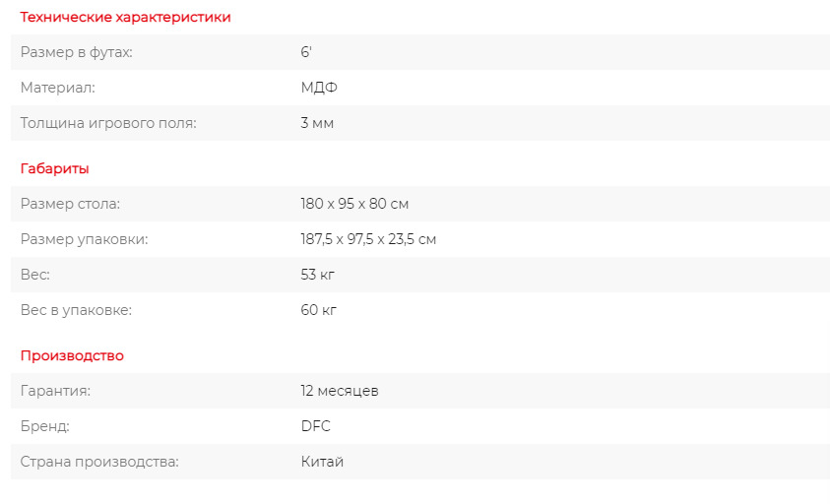Viewport: 830px width, 504px height.
Task: Select the "Китай" country value
Action: pos(323,462)
